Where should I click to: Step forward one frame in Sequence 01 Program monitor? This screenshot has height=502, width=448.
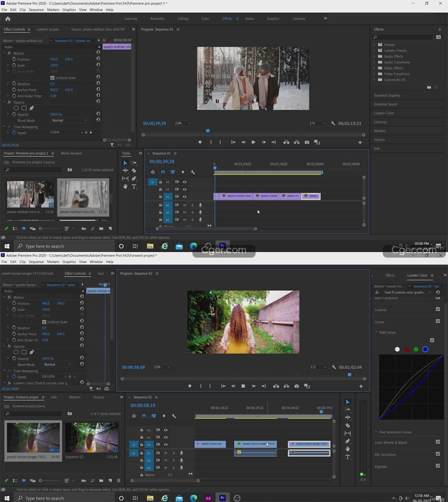[264, 142]
